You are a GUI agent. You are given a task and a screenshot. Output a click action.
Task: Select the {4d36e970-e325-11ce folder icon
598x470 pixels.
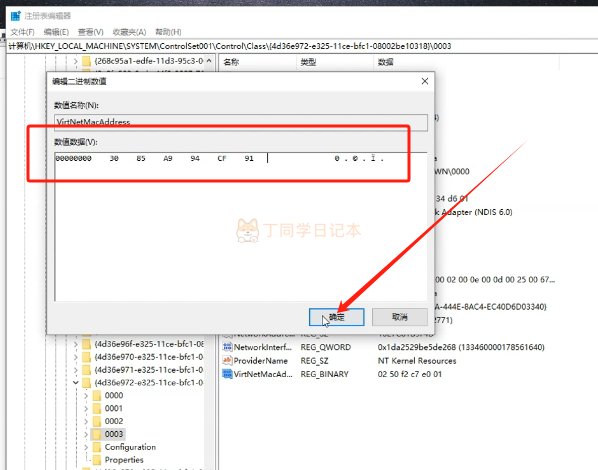click(x=87, y=357)
